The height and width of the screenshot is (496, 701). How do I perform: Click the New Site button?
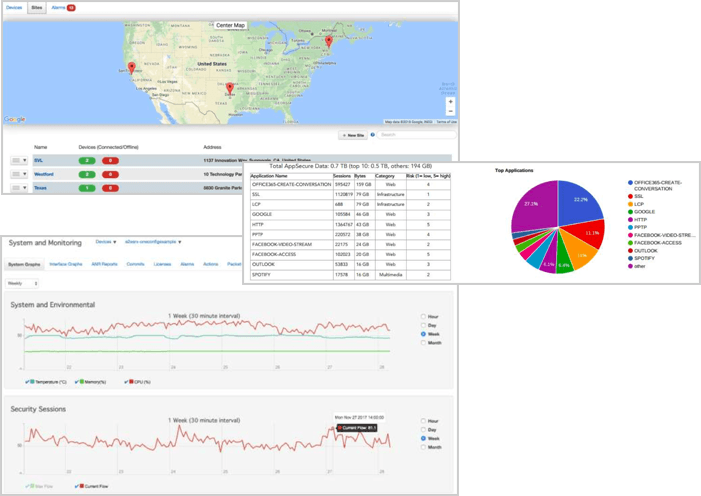pos(353,135)
